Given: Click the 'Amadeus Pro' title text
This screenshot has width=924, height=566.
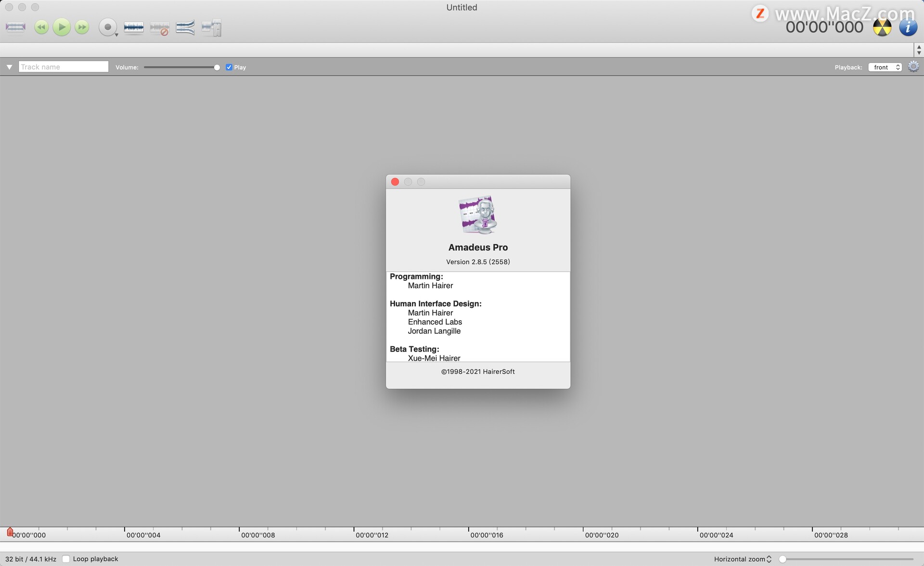Looking at the screenshot, I should [478, 247].
